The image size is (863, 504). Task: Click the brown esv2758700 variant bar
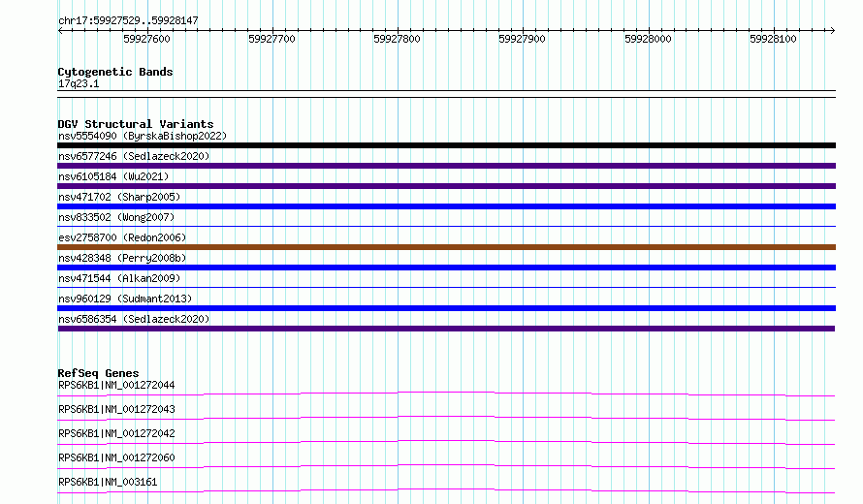click(446, 247)
